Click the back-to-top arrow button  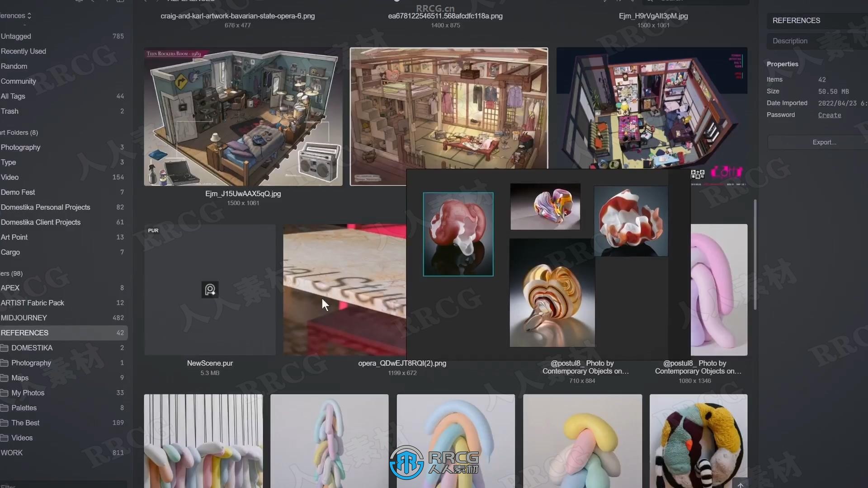pyautogui.click(x=740, y=484)
